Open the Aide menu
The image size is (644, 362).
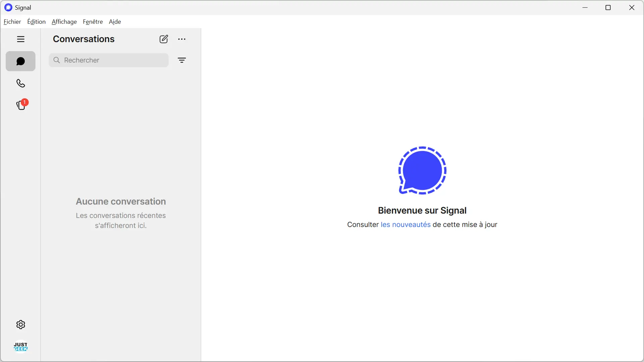coord(115,22)
